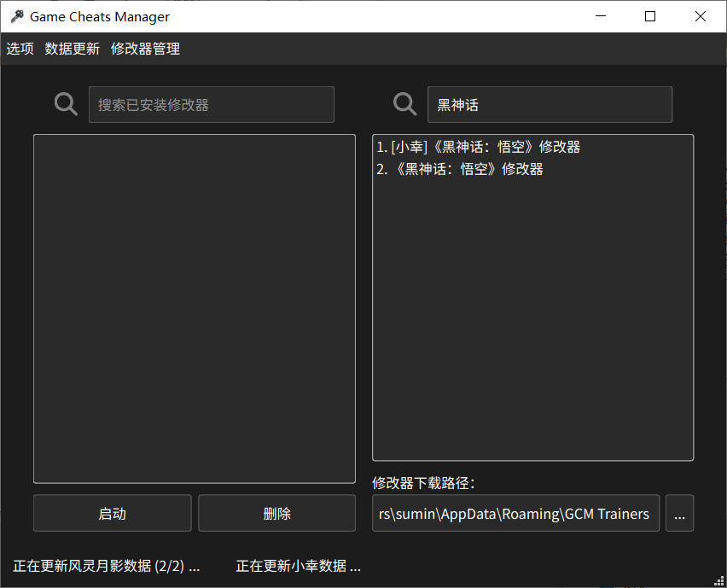Click the installed trainers search magnifier icon
727x588 pixels.
pyautogui.click(x=66, y=104)
